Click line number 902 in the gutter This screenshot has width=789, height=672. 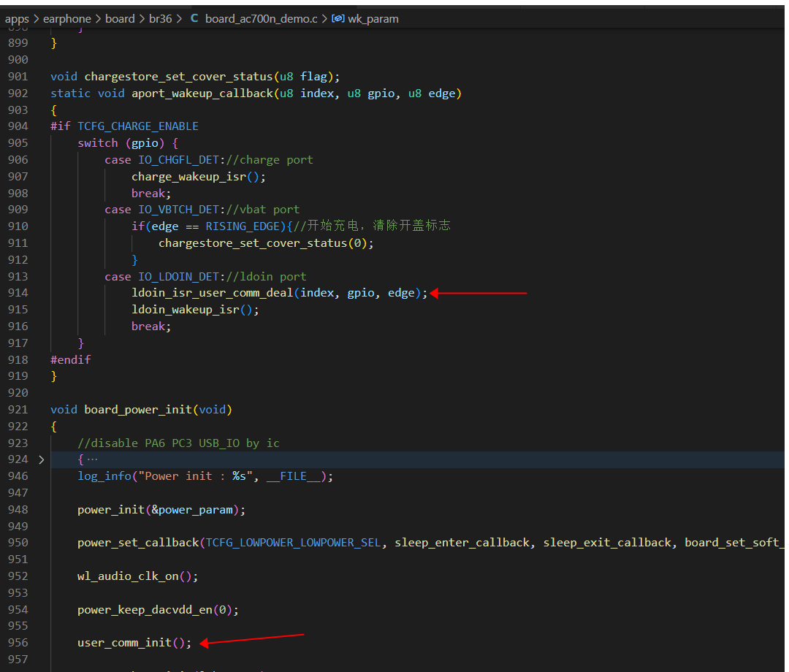click(x=18, y=93)
